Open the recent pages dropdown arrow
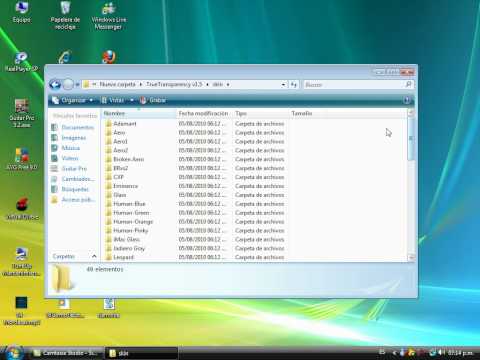480x360 pixels. pyautogui.click(x=77, y=85)
